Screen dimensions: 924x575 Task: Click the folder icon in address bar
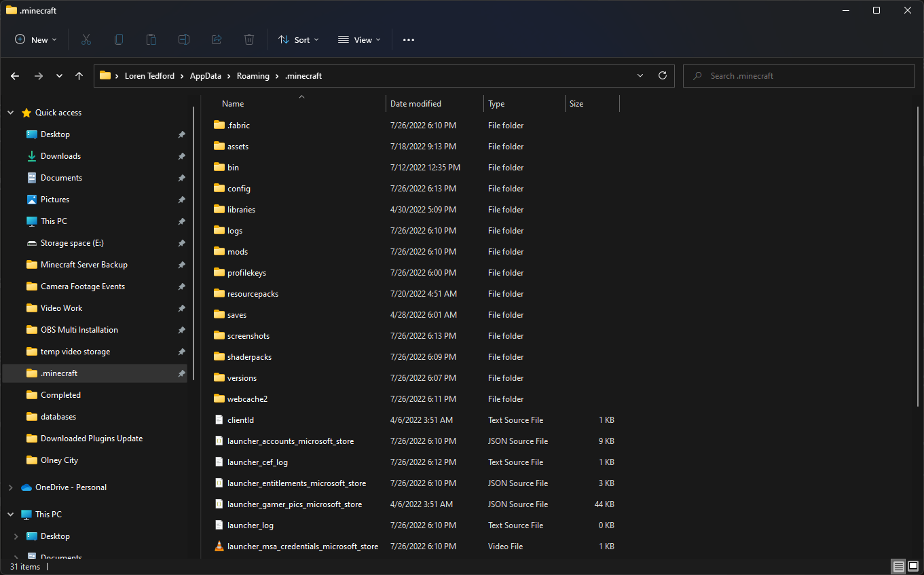[105, 76]
